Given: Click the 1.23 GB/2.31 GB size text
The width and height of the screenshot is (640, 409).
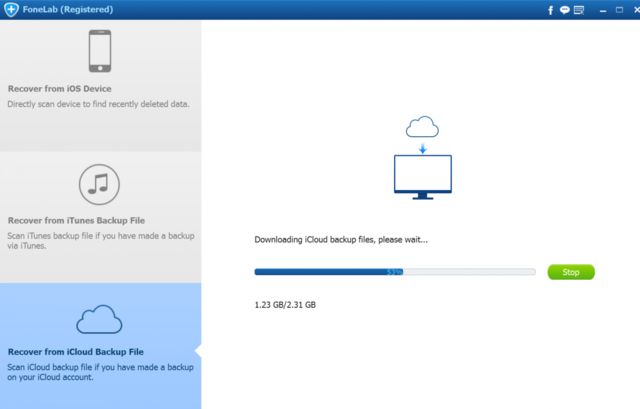Looking at the screenshot, I should pyautogui.click(x=285, y=305).
